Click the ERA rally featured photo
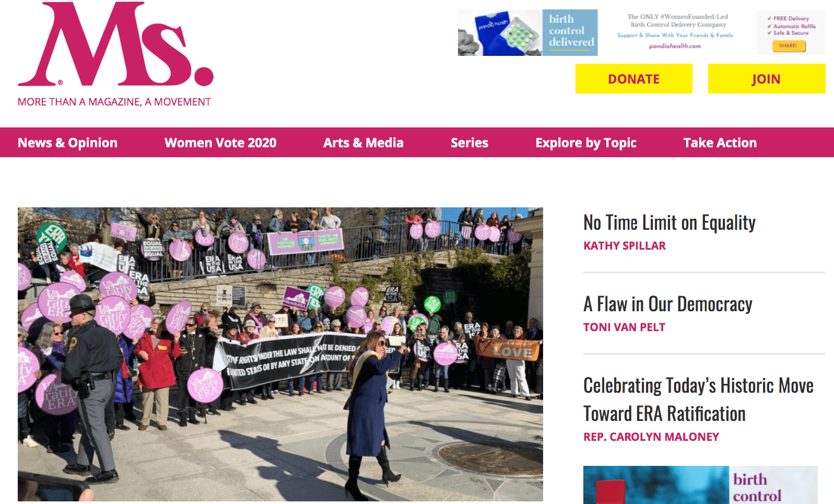The height and width of the screenshot is (504, 834). [x=280, y=354]
